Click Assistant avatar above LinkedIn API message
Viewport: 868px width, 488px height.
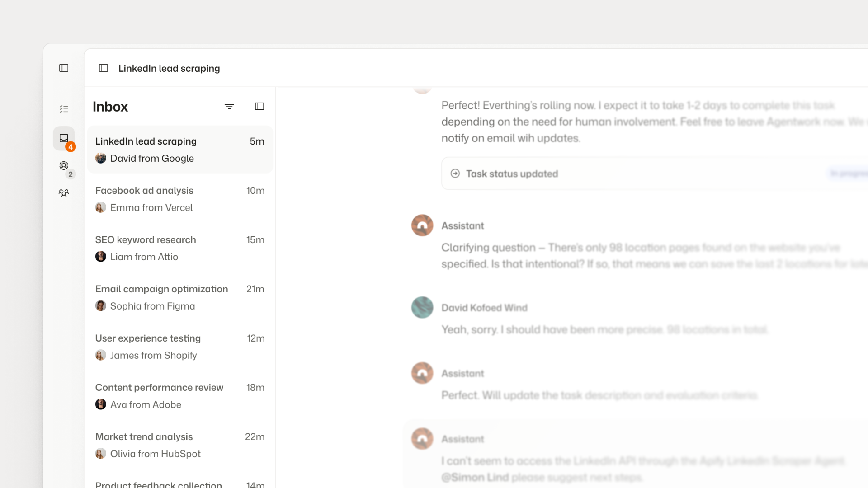point(422,439)
